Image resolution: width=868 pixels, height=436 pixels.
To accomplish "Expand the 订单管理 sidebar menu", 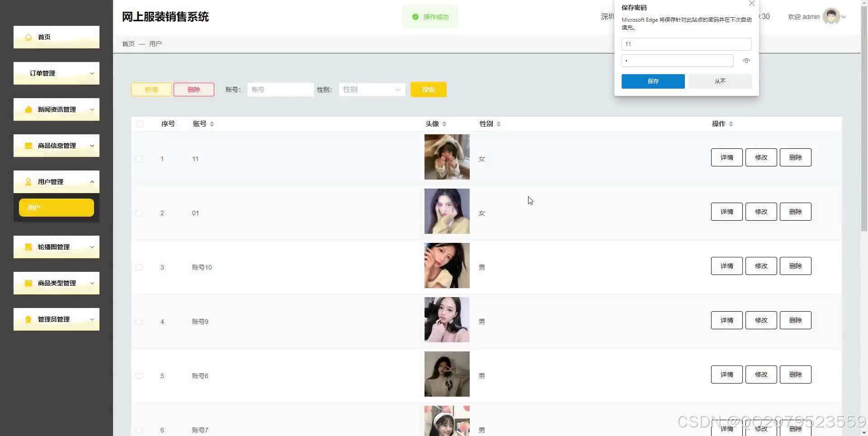I will (x=57, y=73).
